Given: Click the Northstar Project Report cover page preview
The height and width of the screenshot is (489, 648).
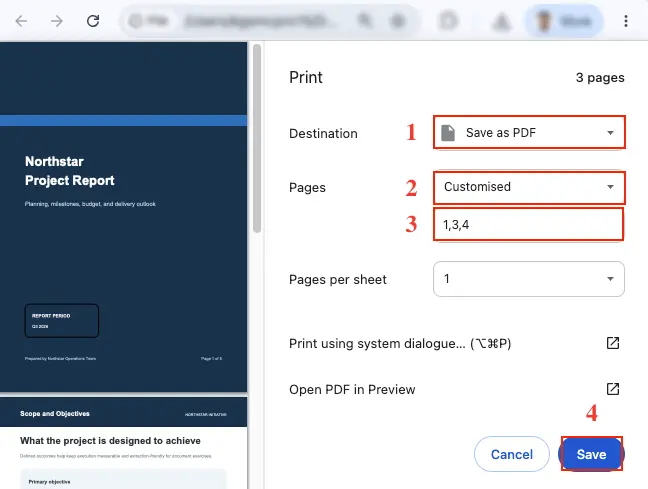Looking at the screenshot, I should (x=124, y=217).
